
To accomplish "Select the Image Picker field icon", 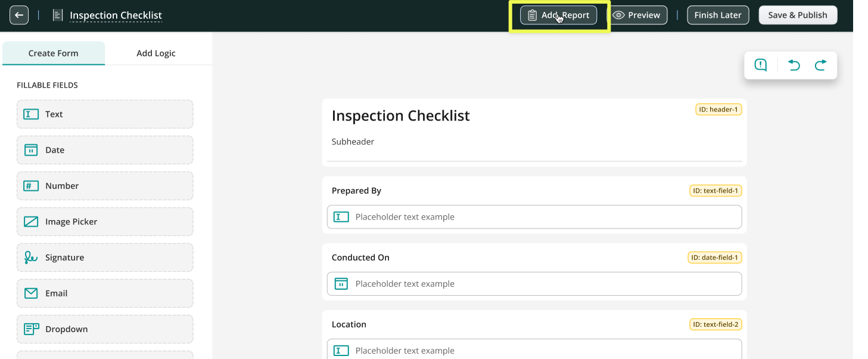I will [x=31, y=222].
